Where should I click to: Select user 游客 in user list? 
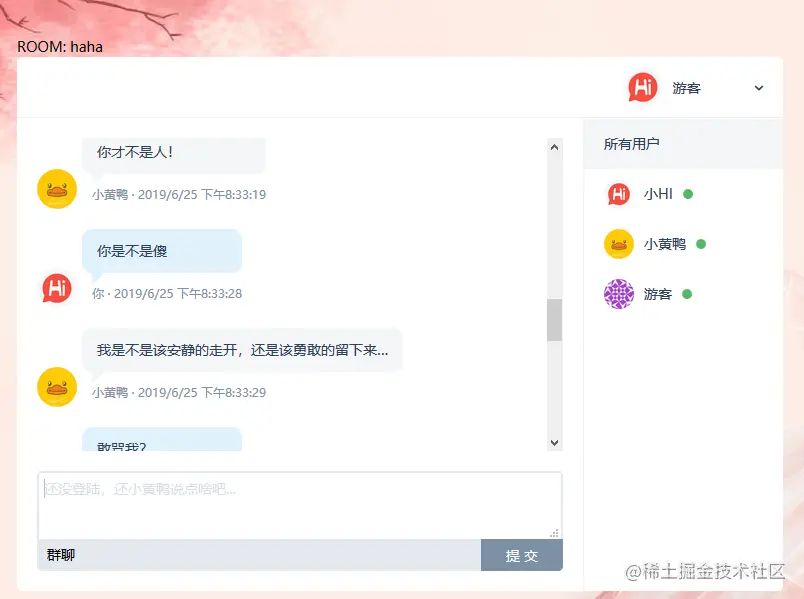pos(683,294)
